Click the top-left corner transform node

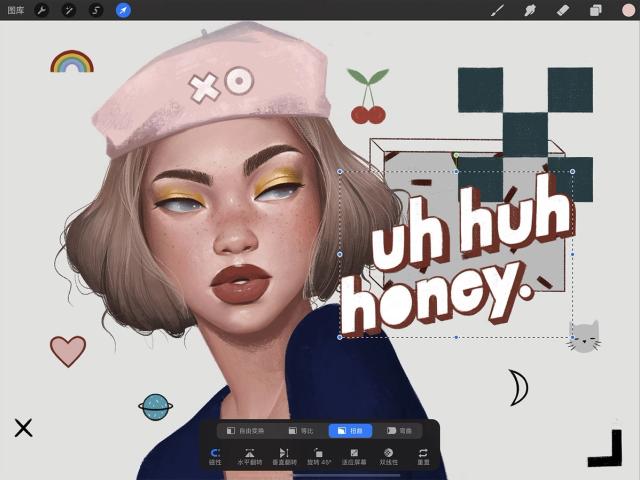tap(340, 171)
